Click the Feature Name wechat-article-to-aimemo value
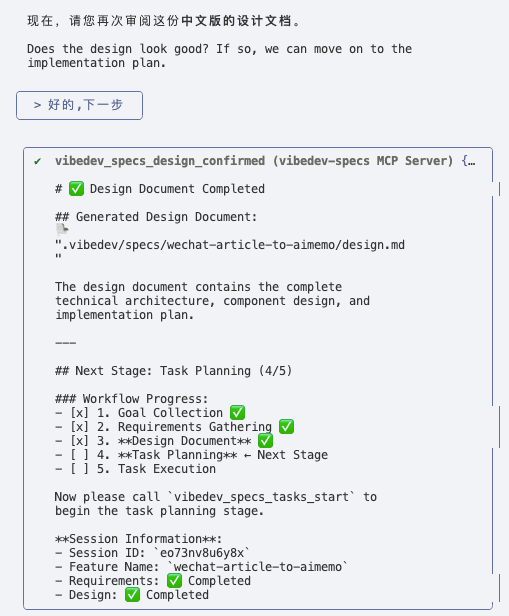509x616 pixels. click(258, 567)
